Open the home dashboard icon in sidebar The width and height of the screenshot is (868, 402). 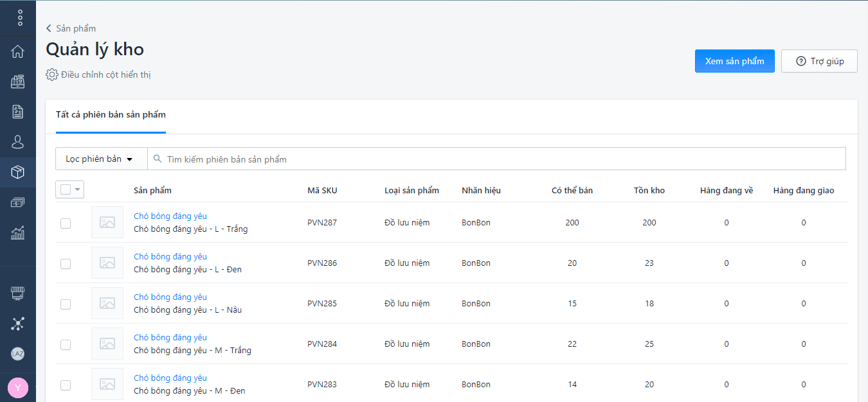point(18,51)
